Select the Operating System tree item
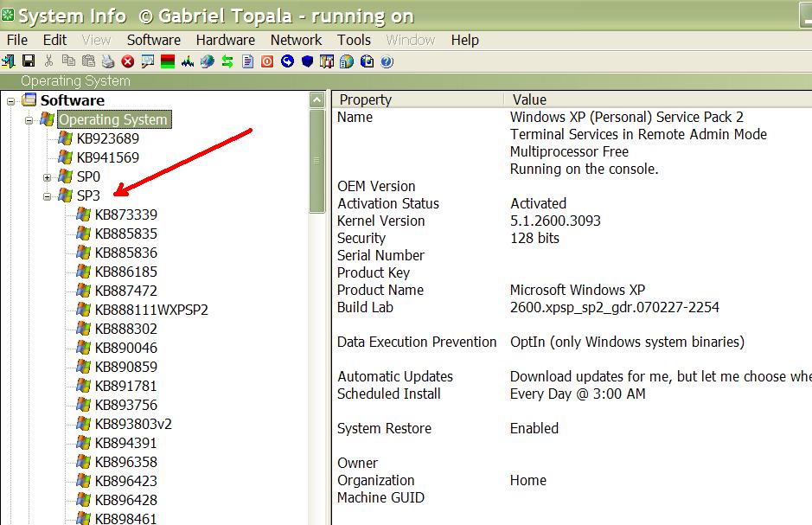This screenshot has height=525, width=812. (113, 119)
